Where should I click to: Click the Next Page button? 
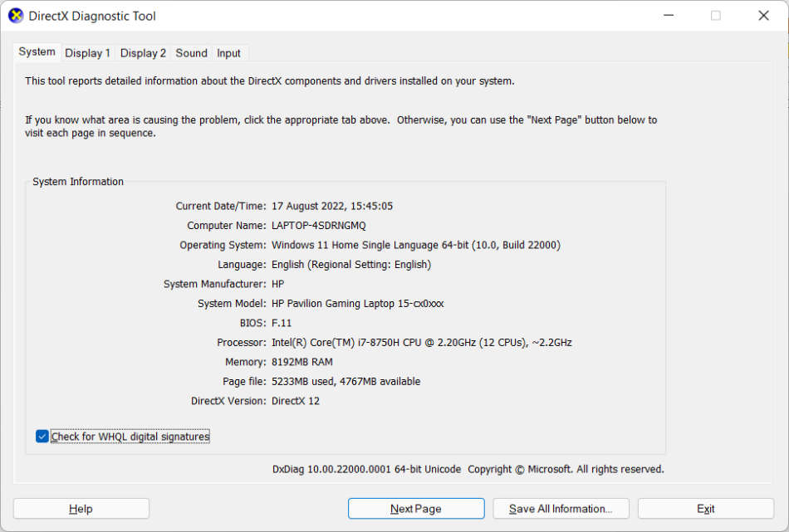pyautogui.click(x=415, y=509)
